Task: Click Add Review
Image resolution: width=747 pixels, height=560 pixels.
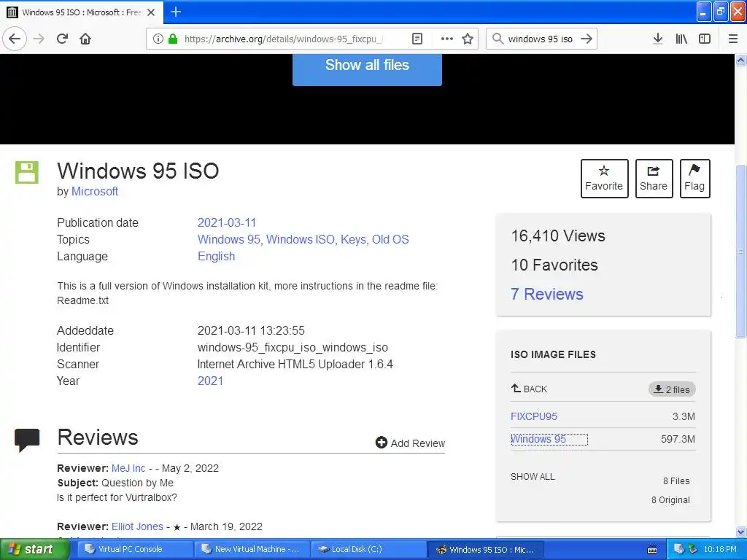Action: click(410, 443)
